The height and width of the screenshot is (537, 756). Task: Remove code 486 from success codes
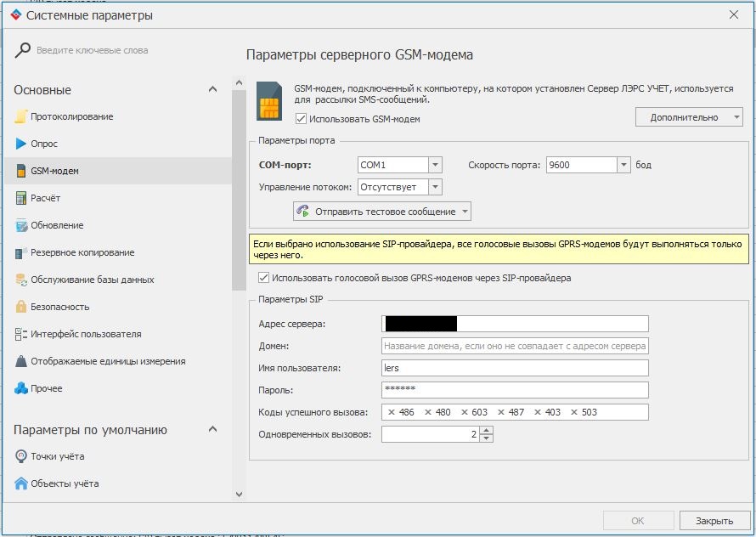392,412
